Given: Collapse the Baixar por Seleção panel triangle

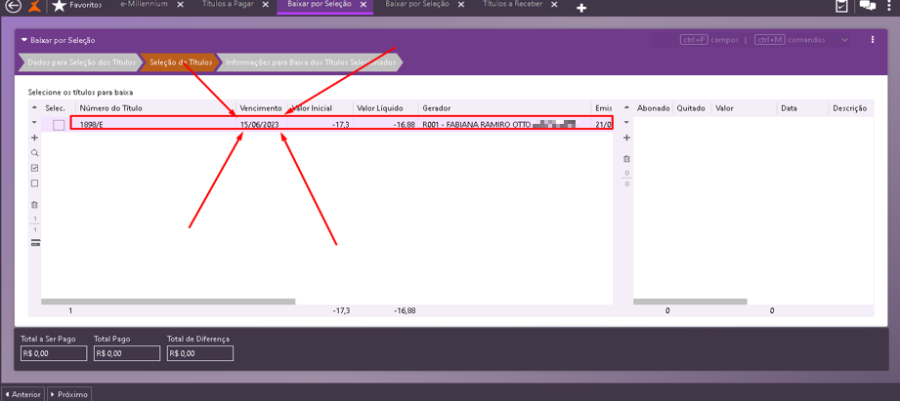Looking at the screenshot, I should [24, 40].
